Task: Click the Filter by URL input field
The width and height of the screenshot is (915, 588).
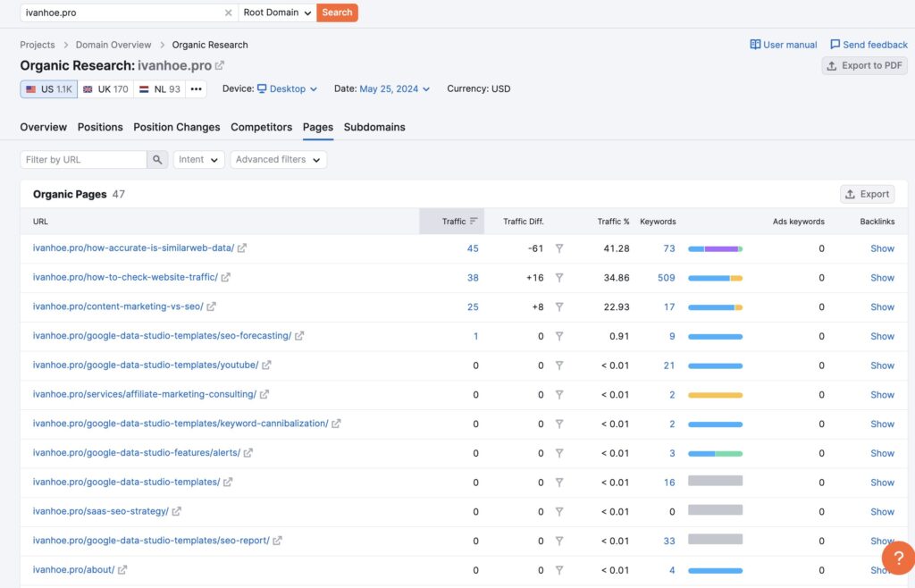Action: 83,160
